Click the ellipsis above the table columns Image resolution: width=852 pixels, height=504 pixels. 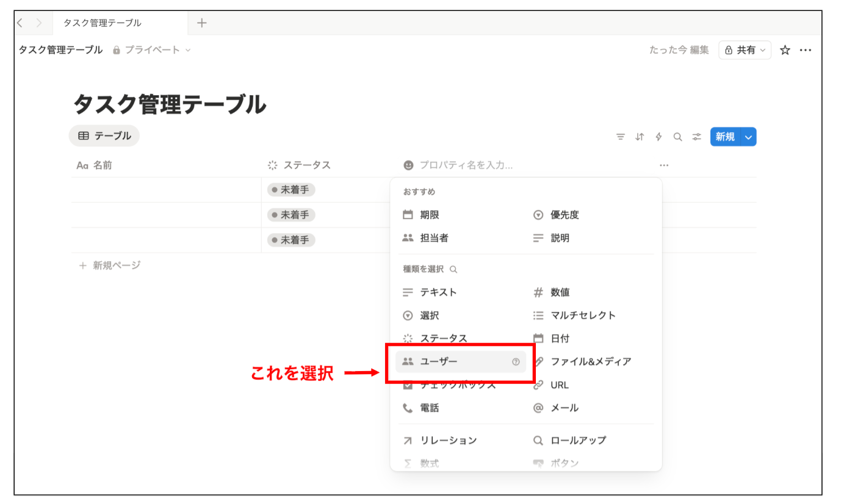664,165
